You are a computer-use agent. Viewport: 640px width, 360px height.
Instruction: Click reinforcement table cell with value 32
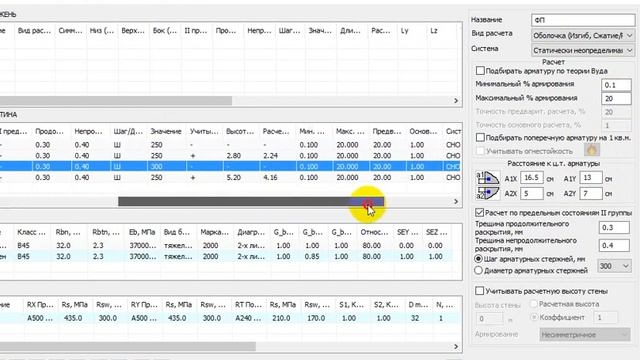(x=415, y=318)
